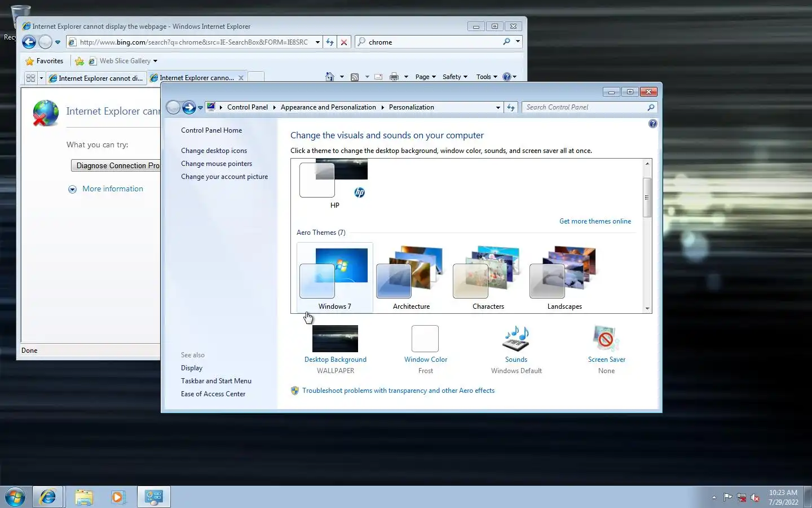This screenshot has width=812, height=508.
Task: Select the Characters theme
Action: [x=488, y=278]
